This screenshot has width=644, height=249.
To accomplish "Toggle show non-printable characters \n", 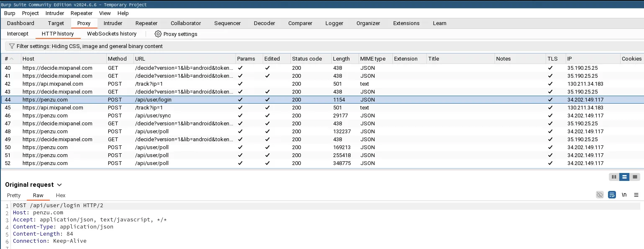I will click(x=624, y=195).
